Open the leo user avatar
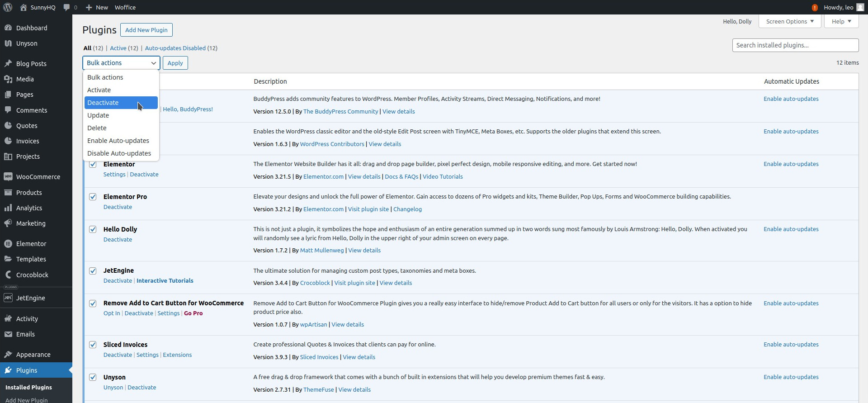Viewport: 868px width, 403px height. coord(860,7)
